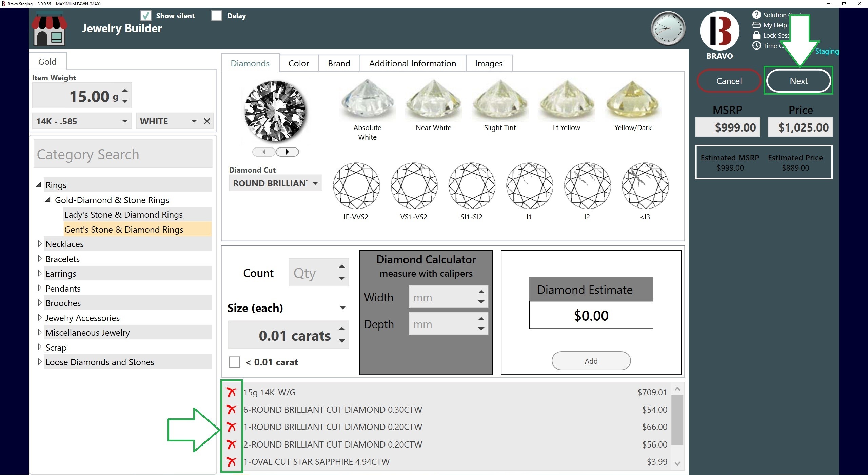Expand the Bracelets category
Viewport: 868px width, 475px height.
pos(39,259)
